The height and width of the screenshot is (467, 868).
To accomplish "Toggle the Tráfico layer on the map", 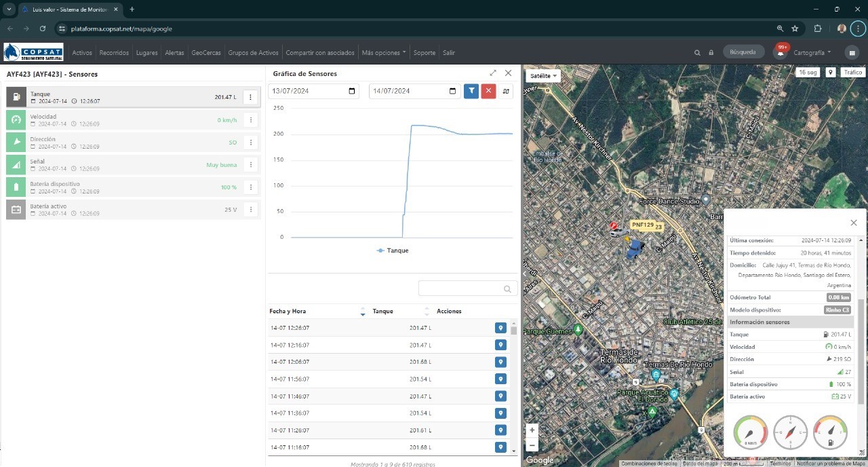I will pos(852,72).
